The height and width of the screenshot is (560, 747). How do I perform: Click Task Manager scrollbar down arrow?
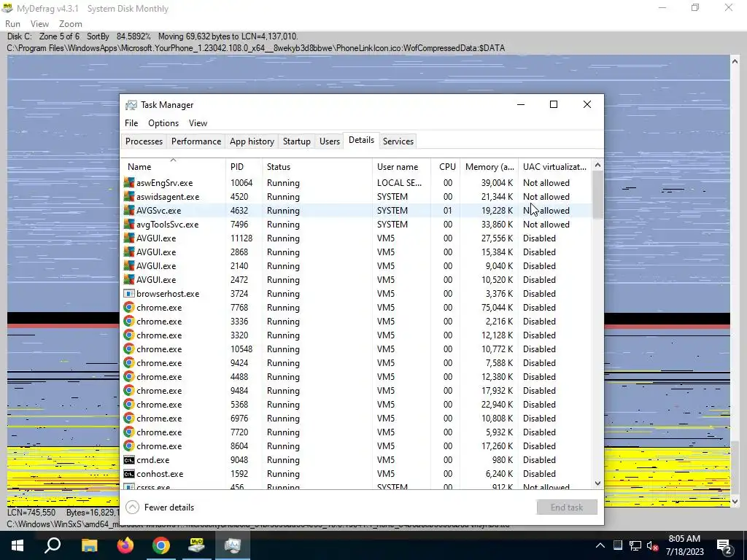coord(598,483)
